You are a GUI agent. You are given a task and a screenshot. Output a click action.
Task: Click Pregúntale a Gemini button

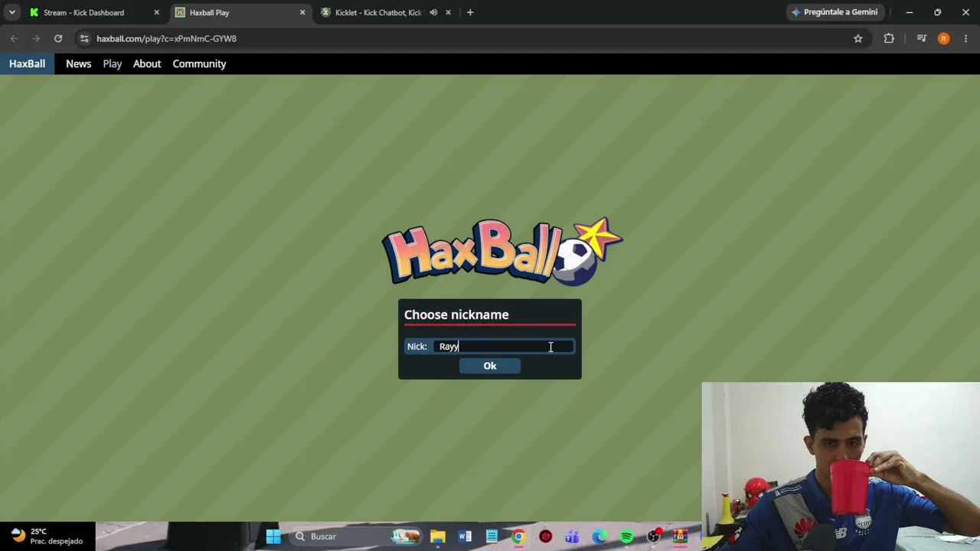pos(835,12)
